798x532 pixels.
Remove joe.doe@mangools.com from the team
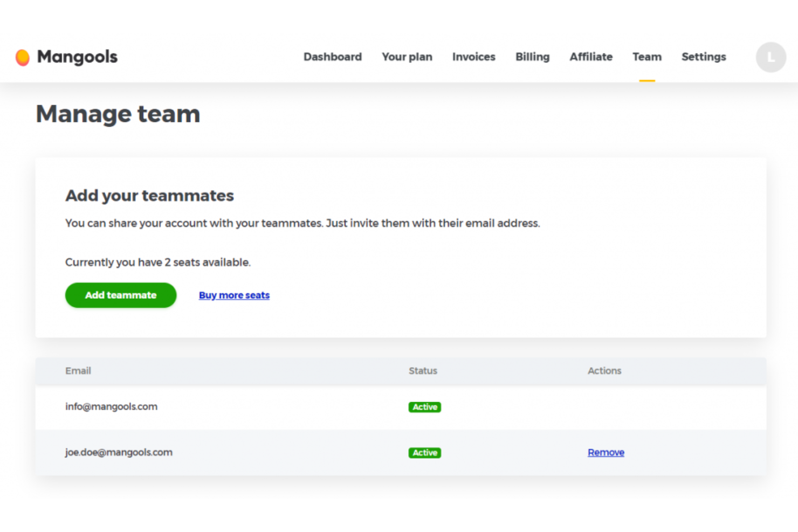(606, 452)
